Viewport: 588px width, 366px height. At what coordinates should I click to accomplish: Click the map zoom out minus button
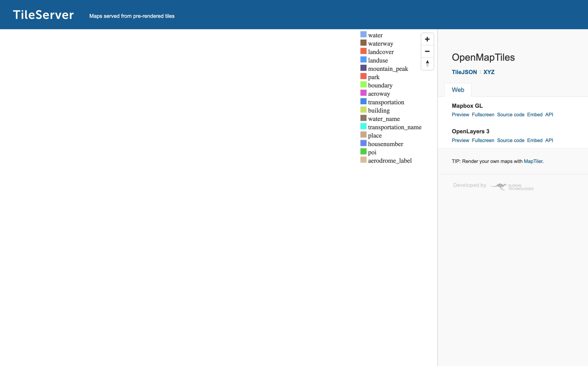click(x=427, y=51)
